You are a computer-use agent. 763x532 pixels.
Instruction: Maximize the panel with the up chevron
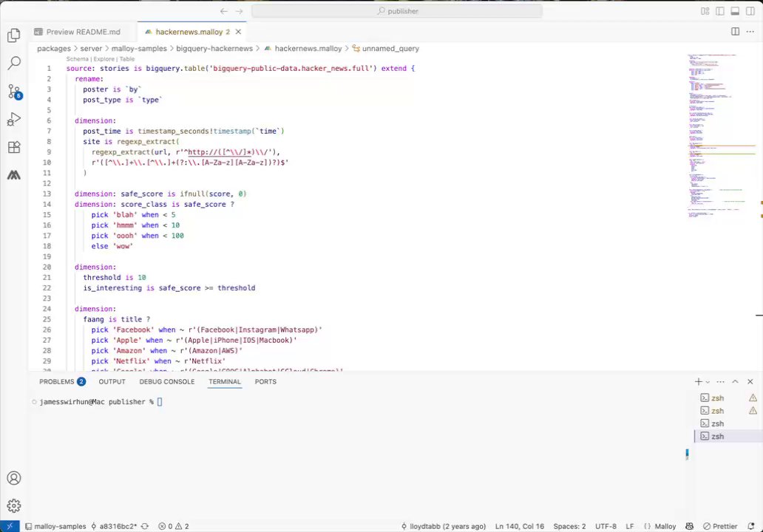[x=735, y=382]
